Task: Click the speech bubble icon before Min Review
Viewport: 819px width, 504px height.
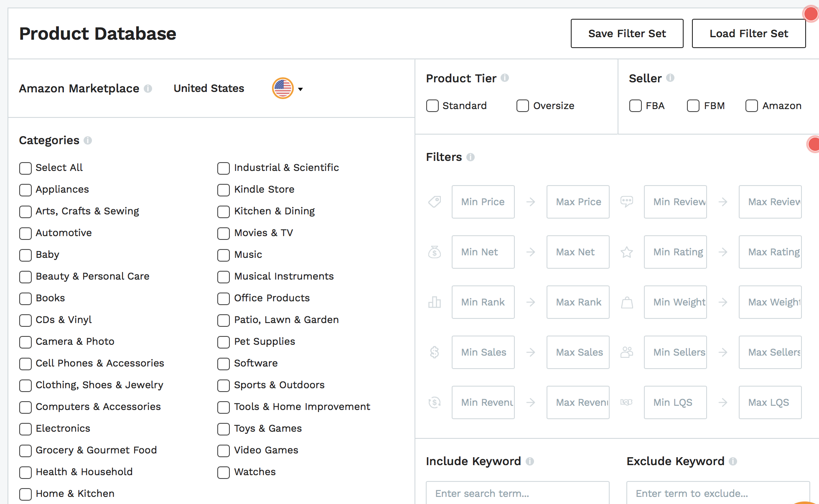Action: click(x=627, y=202)
